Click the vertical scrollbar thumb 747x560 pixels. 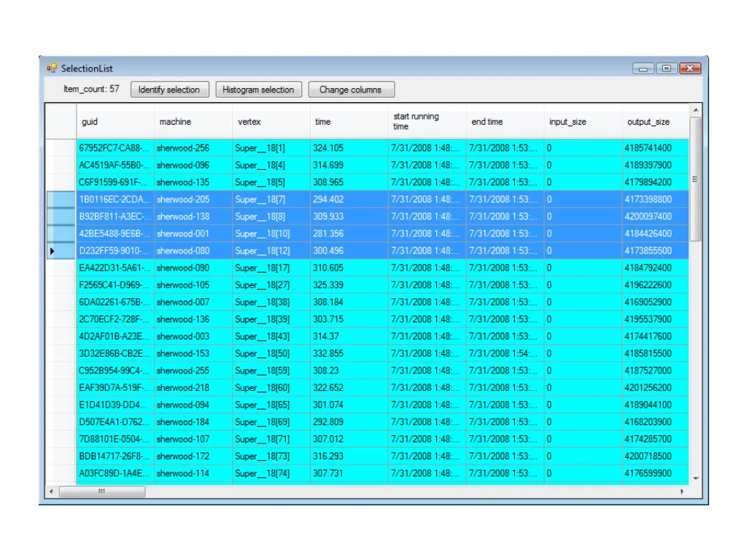pos(695,179)
